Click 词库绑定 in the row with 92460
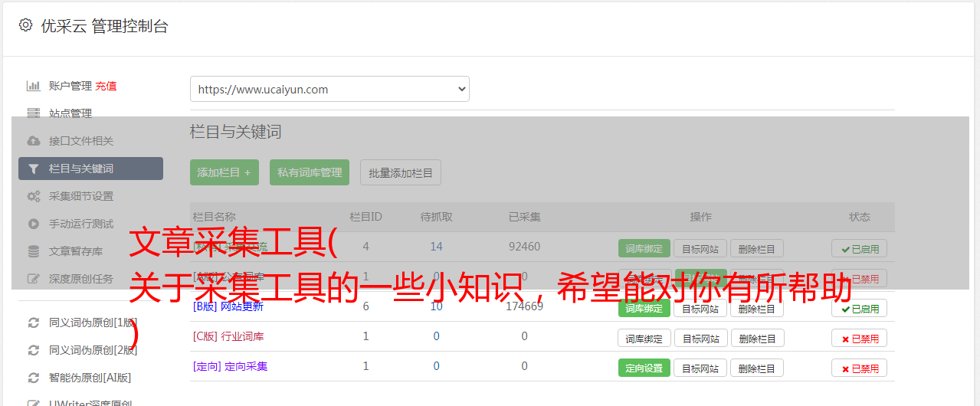Image resolution: width=980 pixels, height=406 pixels. click(x=644, y=248)
